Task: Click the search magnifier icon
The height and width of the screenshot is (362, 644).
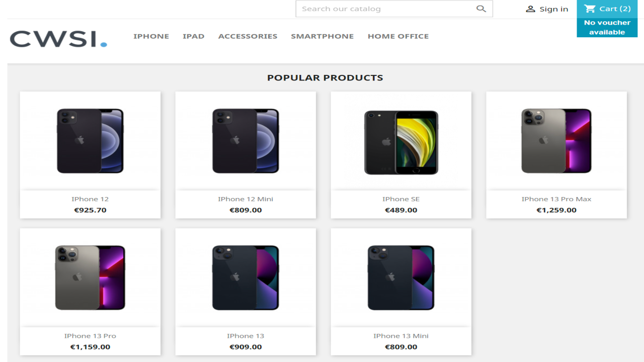Action: click(x=481, y=9)
